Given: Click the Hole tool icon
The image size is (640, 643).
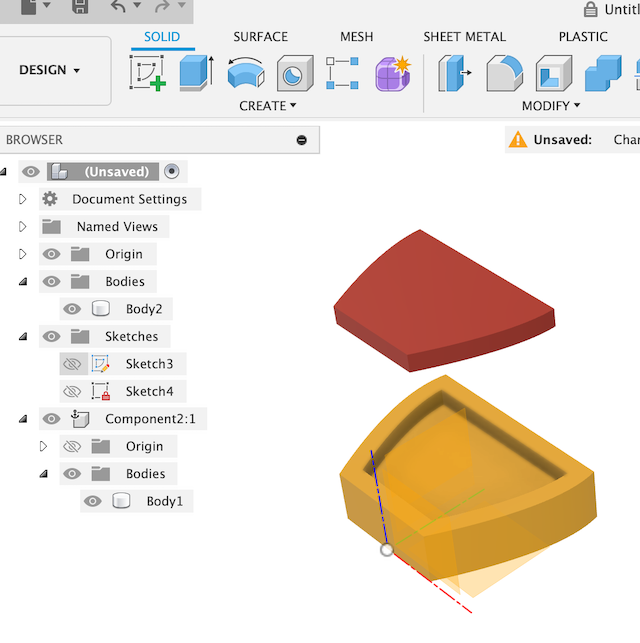Looking at the screenshot, I should 294,73.
